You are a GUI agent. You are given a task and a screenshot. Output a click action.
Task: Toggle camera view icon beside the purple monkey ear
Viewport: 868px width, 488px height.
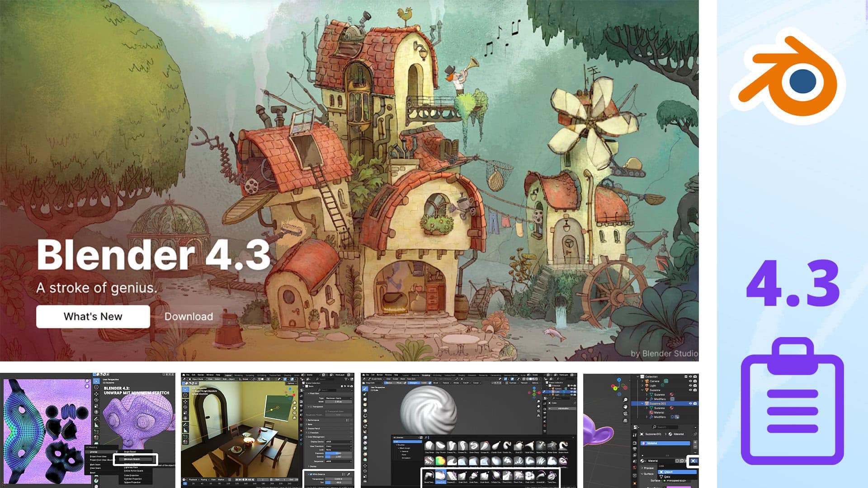coord(625,413)
